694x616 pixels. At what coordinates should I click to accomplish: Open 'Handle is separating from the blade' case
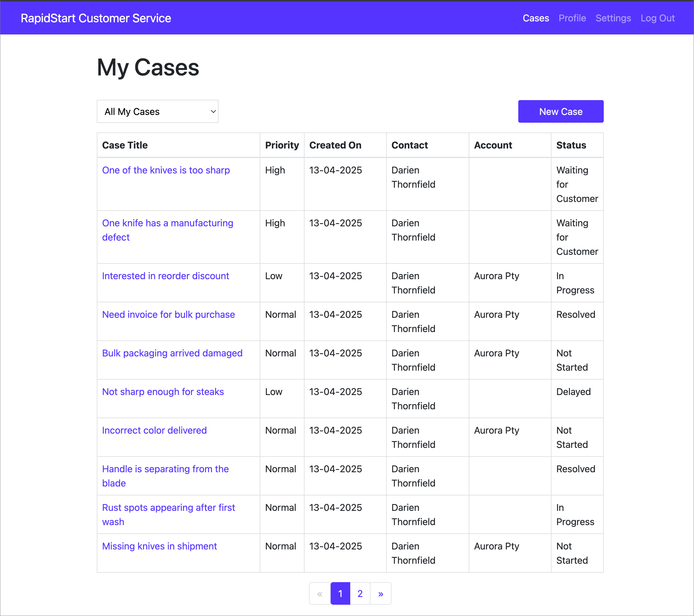(165, 476)
